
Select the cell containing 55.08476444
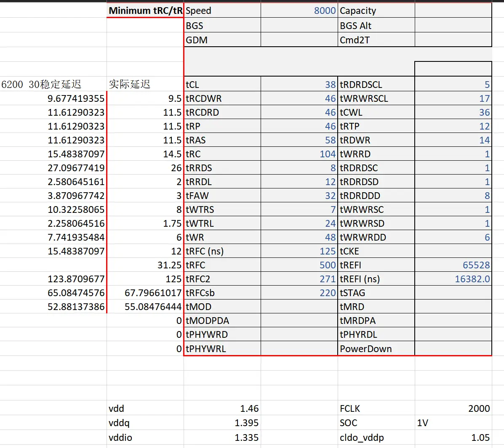(145, 306)
